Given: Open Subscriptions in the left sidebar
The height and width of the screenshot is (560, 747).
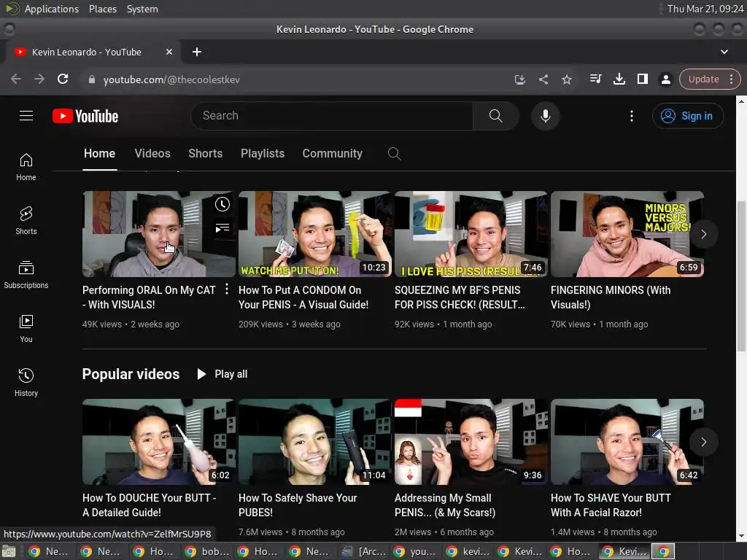Looking at the screenshot, I should click(x=26, y=275).
